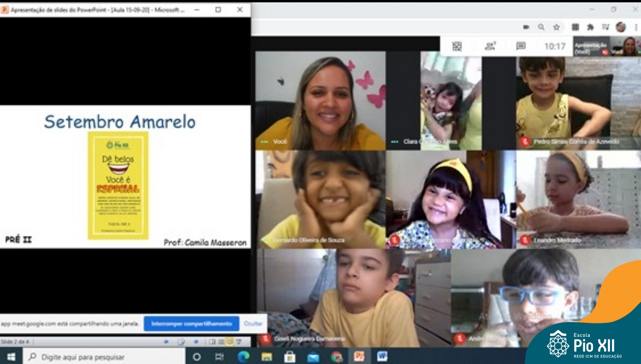The image size is (641, 364).
Task: Open Chrome media controls icon
Action: 605,27
